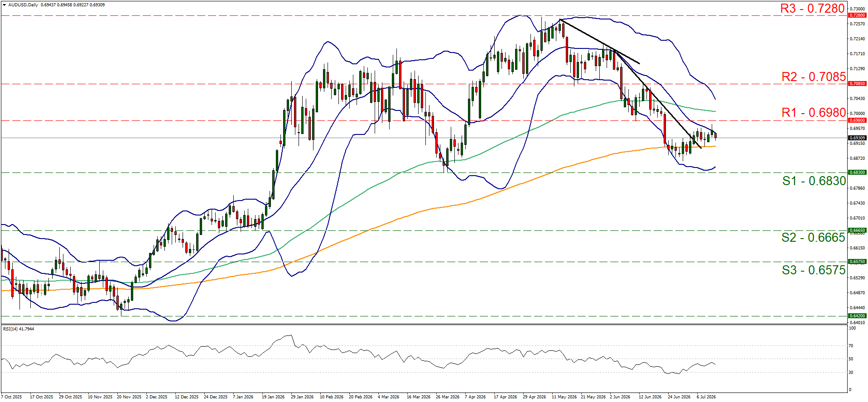868x402 pixels.
Task: Click the 0.68720 price axis value
Action: click(857, 158)
